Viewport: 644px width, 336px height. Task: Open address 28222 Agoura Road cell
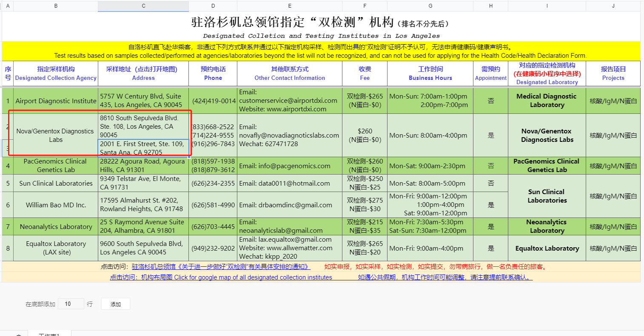pyautogui.click(x=143, y=166)
